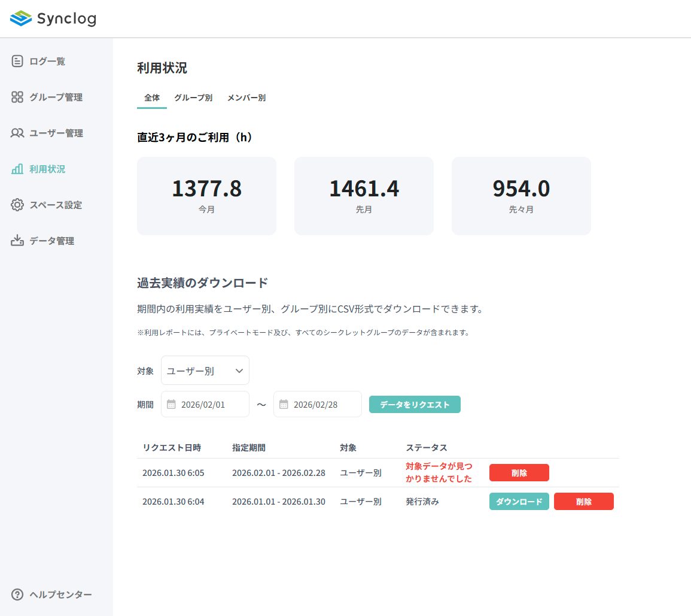Click the calendar icon in the end date field
The width and height of the screenshot is (691, 616).
[x=285, y=404]
